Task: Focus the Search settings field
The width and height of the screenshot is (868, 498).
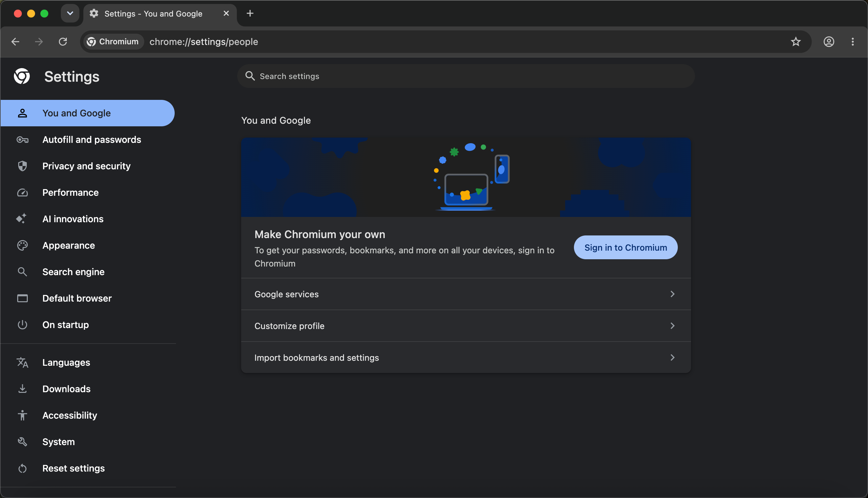Action: point(466,76)
